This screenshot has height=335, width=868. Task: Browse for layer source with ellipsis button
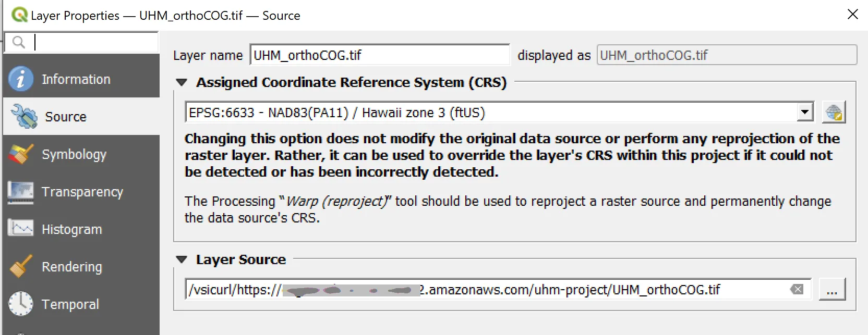(832, 289)
